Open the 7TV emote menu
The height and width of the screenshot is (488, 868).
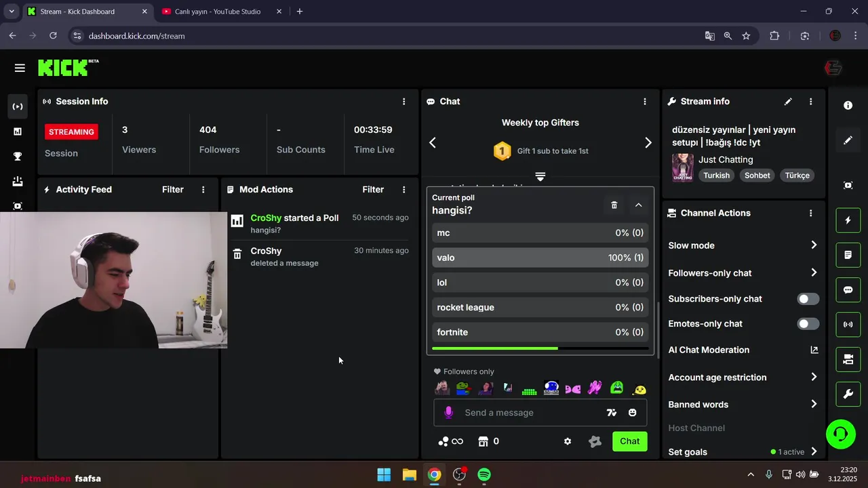[x=612, y=413]
